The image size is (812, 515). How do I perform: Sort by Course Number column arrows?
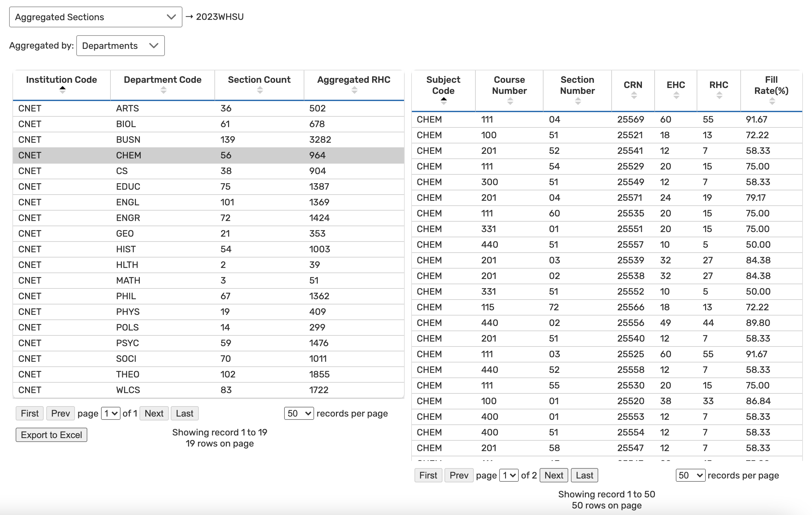[x=510, y=101]
